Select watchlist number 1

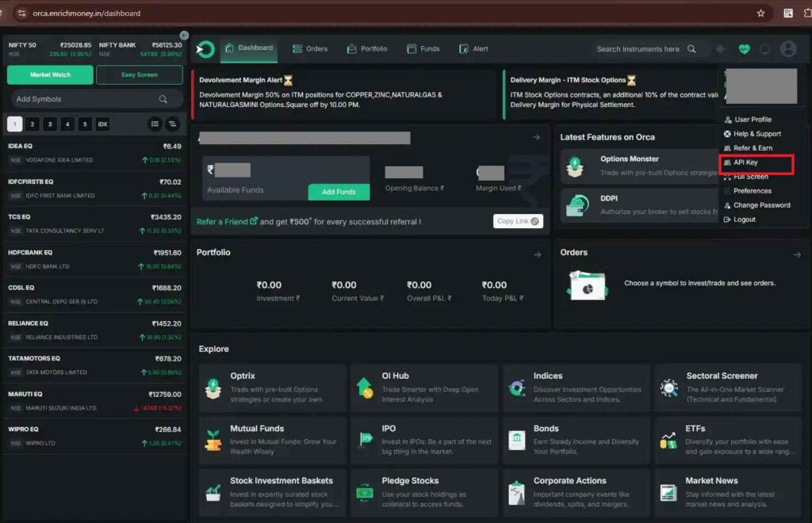[15, 124]
